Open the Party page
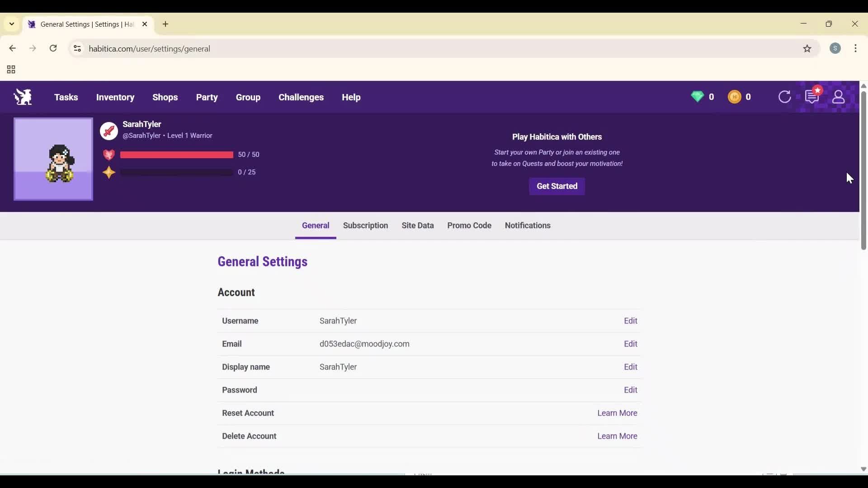868x488 pixels. tap(207, 97)
